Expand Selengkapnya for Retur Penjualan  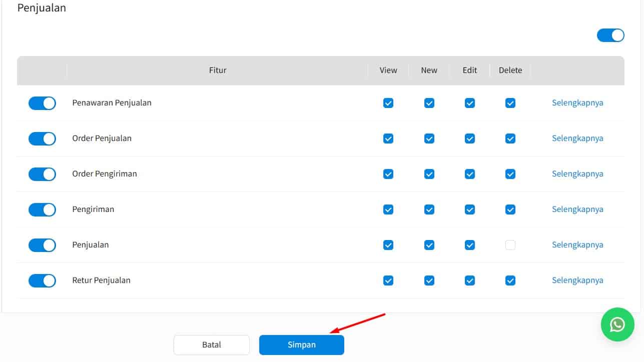pos(577,280)
